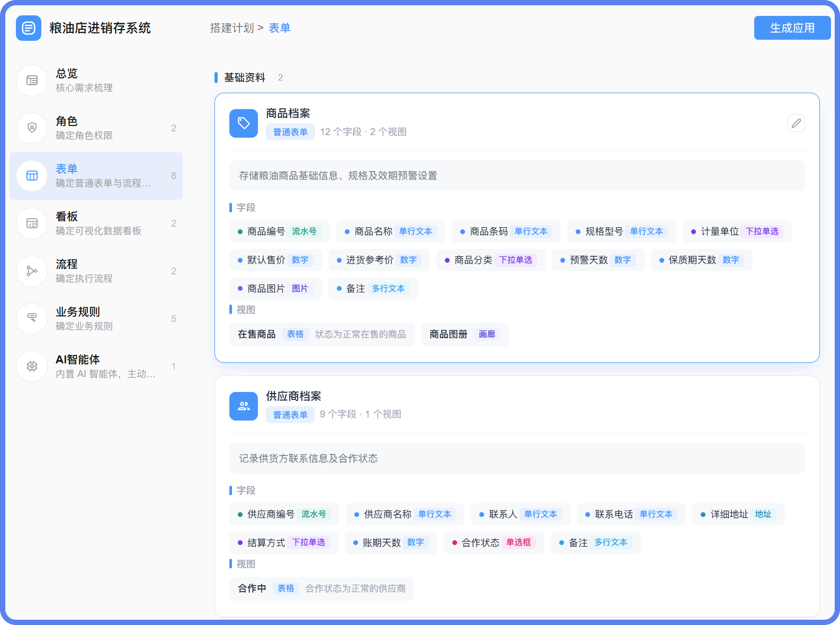Click the 流程 flow icon in sidebar
The image size is (840, 625).
[32, 271]
